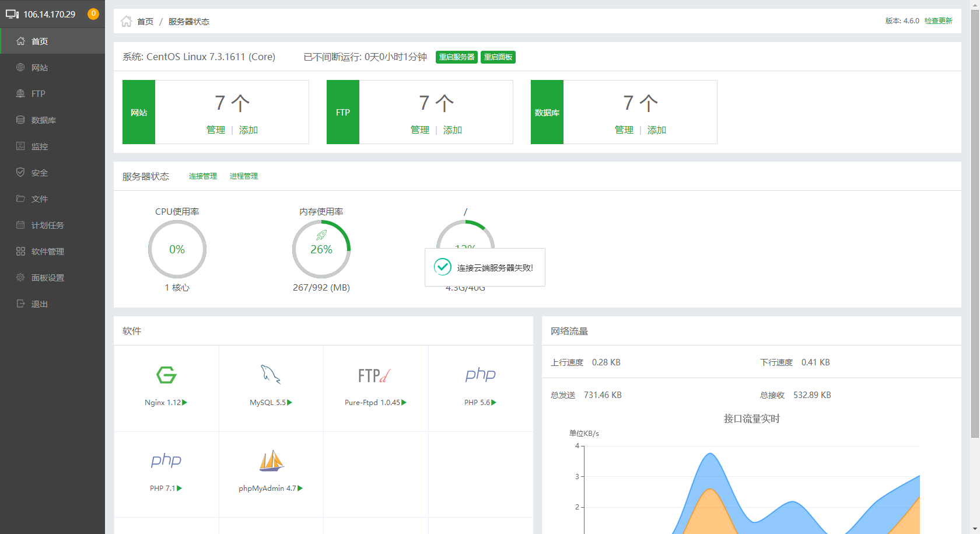Open 文件 in the sidebar menu
Image resolution: width=980 pixels, height=534 pixels.
pyautogui.click(x=52, y=198)
